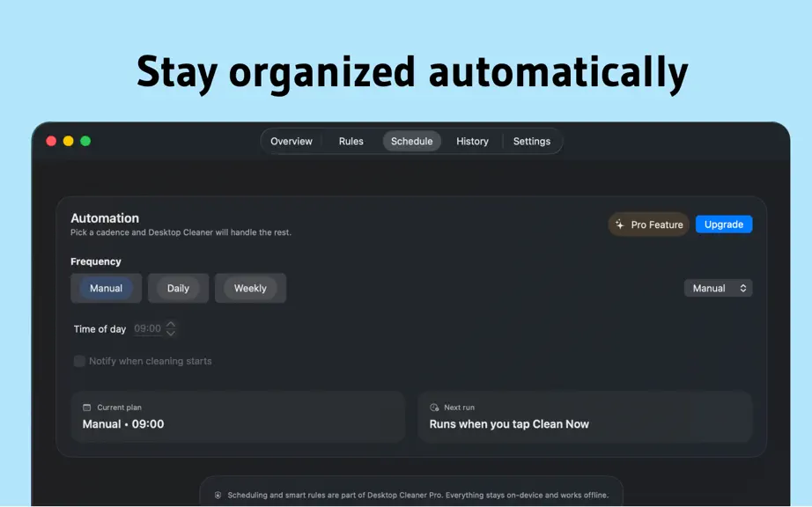Click 'Manual • 09:00' current plan text
812x507 pixels.
tap(123, 424)
